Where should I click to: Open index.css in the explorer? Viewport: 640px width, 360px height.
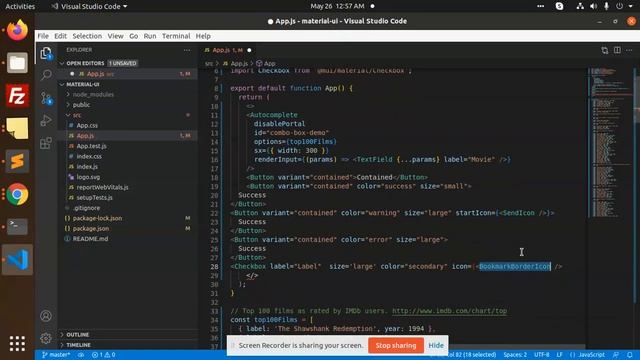pos(89,156)
